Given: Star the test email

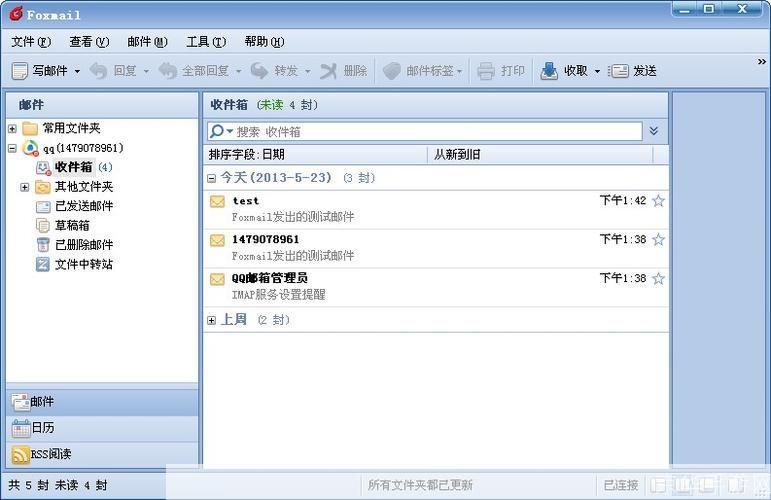Looking at the screenshot, I should [658, 201].
